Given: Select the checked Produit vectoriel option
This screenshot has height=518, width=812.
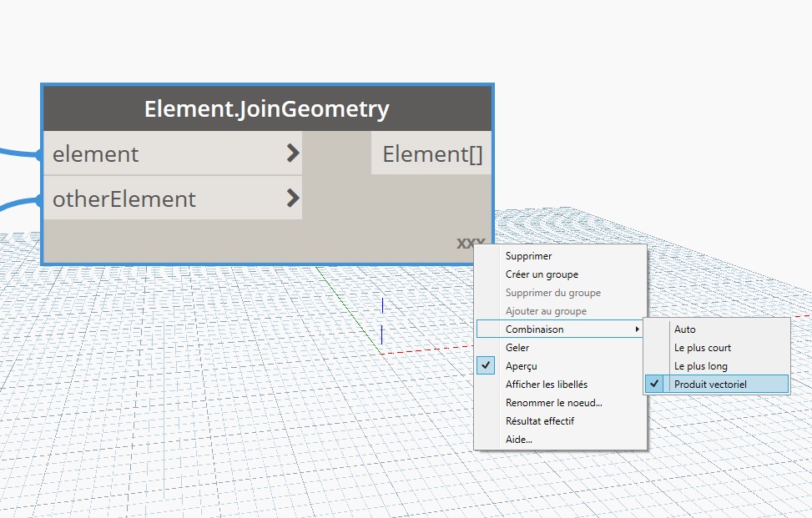Looking at the screenshot, I should click(710, 385).
